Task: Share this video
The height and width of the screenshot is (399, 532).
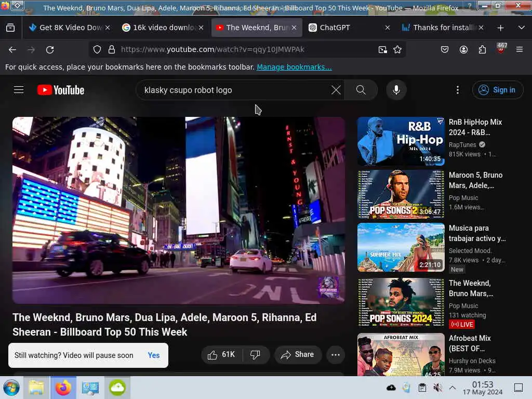Action: [298, 354]
